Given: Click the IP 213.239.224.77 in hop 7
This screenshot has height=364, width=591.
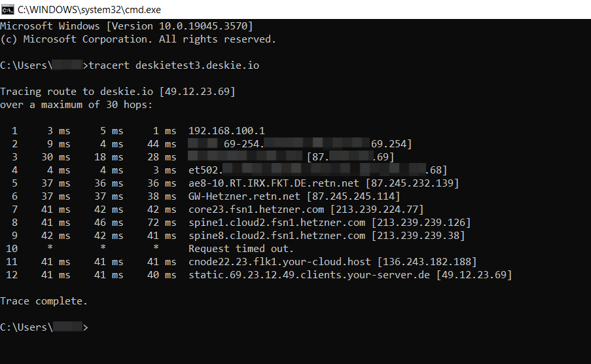Looking at the screenshot, I should (x=377, y=209).
